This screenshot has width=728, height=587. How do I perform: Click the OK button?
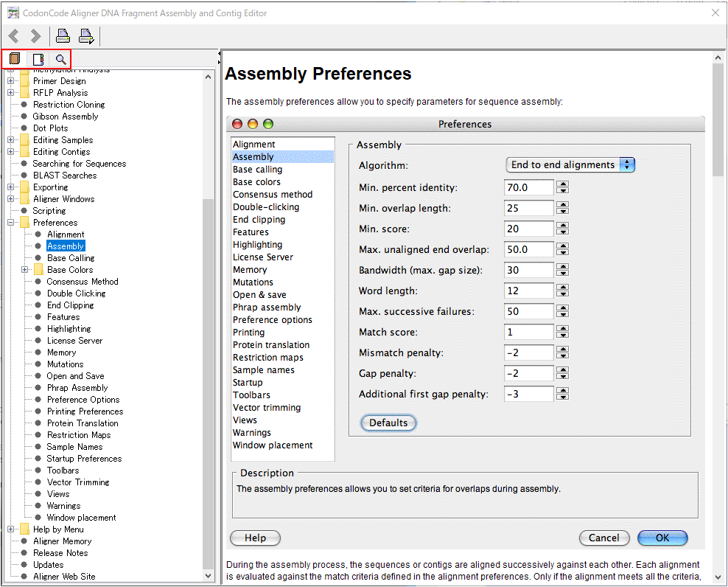tap(662, 538)
